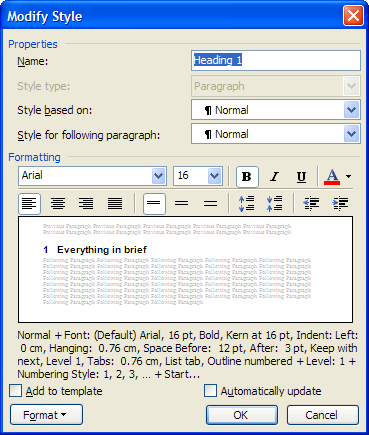The height and width of the screenshot is (435, 369).
Task: Enable the Add to template checkbox
Action: [x=16, y=391]
